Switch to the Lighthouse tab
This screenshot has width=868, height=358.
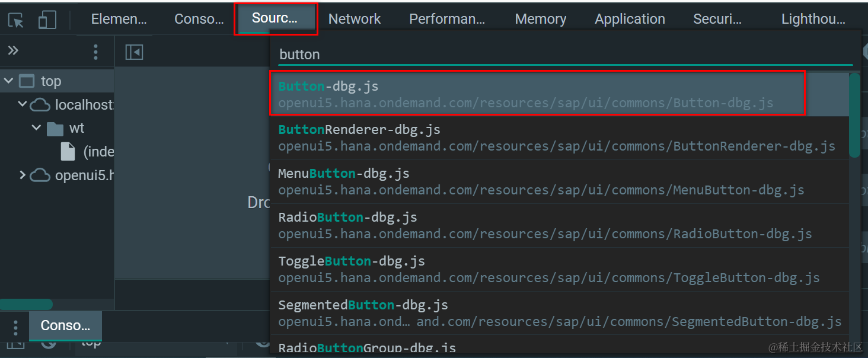813,19
